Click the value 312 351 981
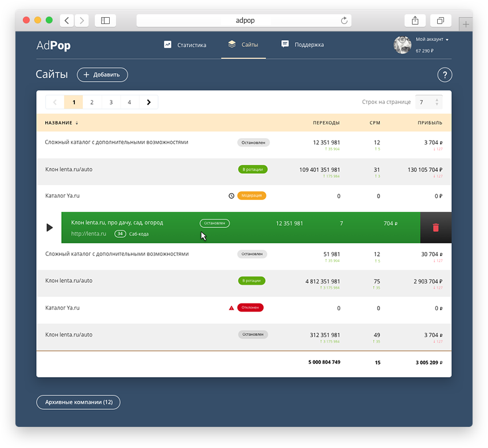 [325, 335]
